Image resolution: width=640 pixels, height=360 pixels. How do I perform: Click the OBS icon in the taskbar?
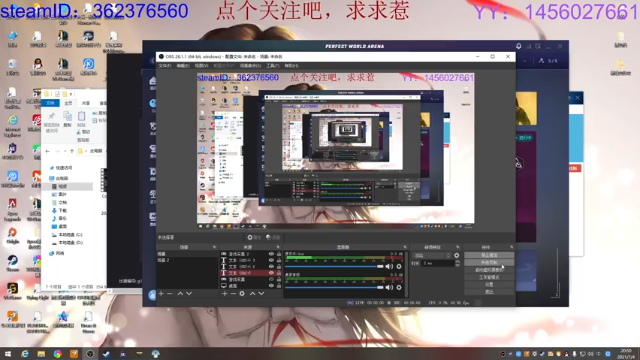(90, 354)
